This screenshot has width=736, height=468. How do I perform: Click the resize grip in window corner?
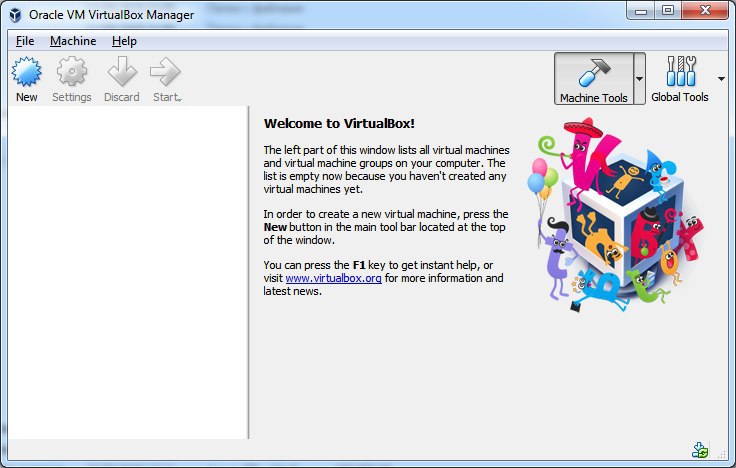[x=722, y=453]
